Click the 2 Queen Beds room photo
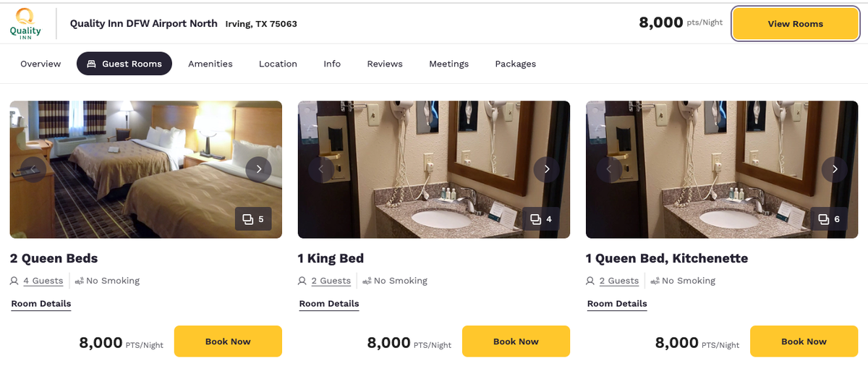The image size is (868, 374). point(145,145)
